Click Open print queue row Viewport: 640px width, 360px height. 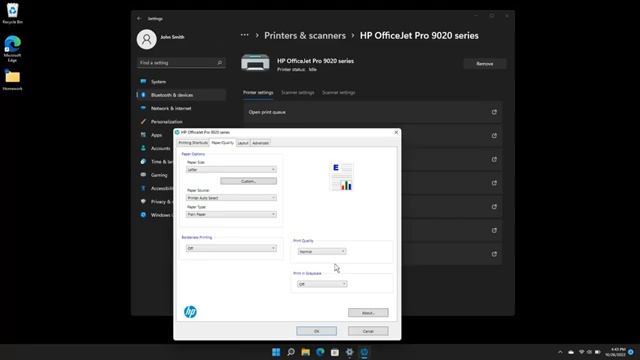[373, 112]
